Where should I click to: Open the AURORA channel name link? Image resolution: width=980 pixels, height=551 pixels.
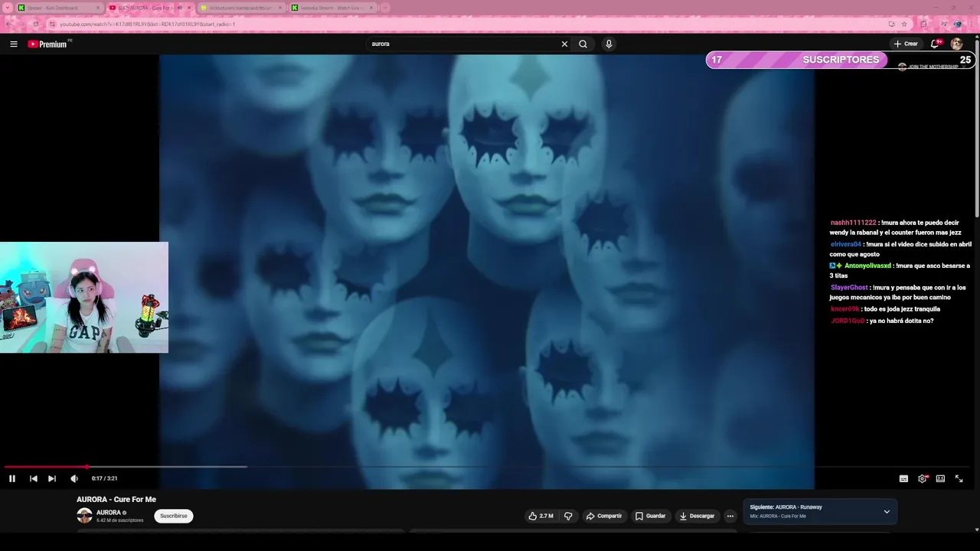tap(109, 513)
